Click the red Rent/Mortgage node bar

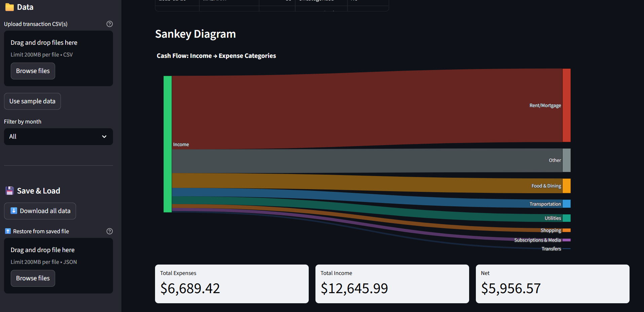coord(567,105)
